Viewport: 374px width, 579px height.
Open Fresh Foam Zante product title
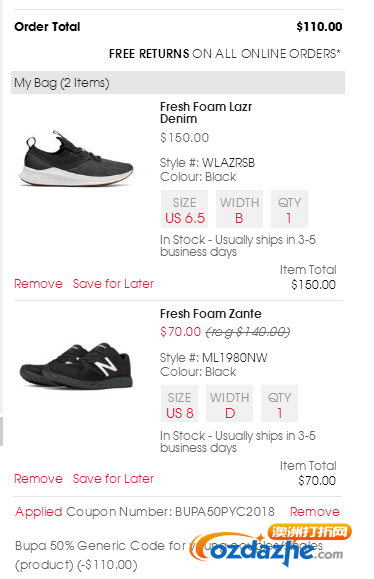[210, 314]
